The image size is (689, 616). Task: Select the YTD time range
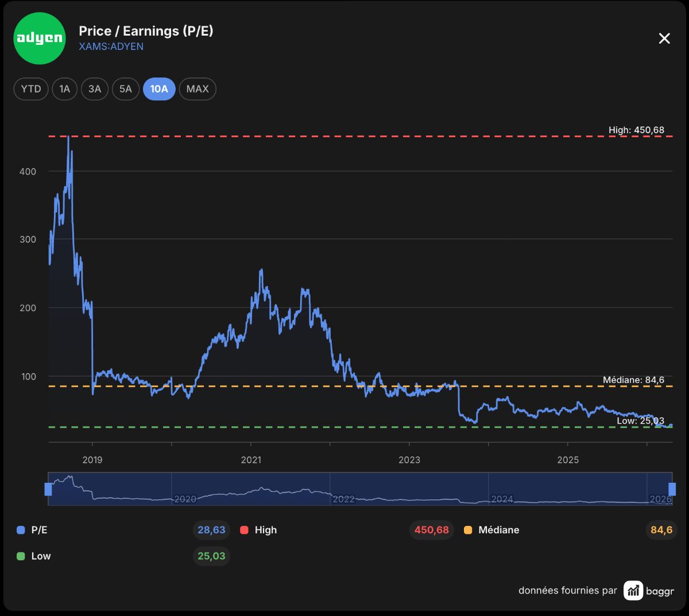pos(31,89)
